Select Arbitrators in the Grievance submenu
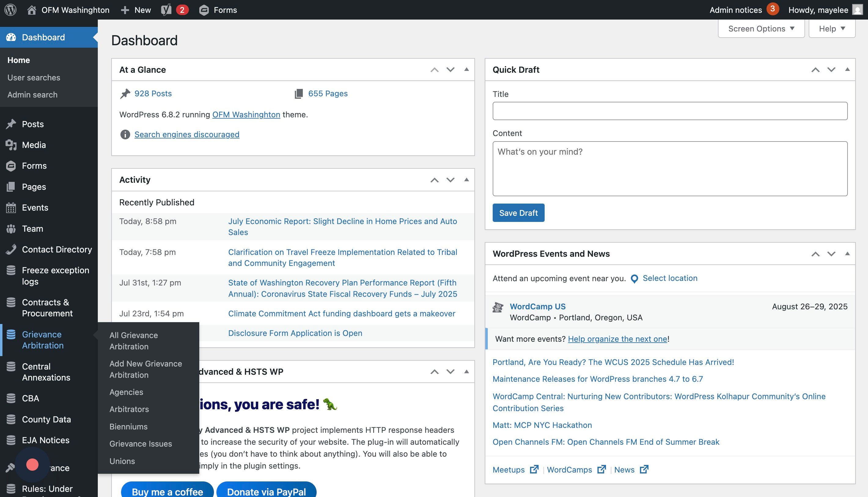Screen dimensions: 868x497 click(129, 409)
